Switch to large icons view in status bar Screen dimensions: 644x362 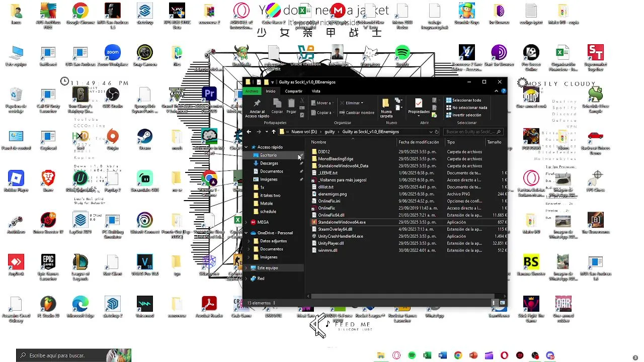[502, 303]
